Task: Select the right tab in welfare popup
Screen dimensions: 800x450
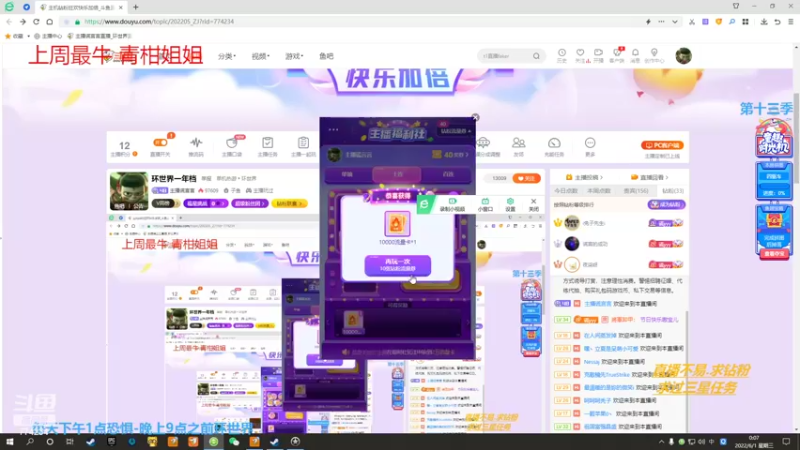Action: pyautogui.click(x=448, y=174)
